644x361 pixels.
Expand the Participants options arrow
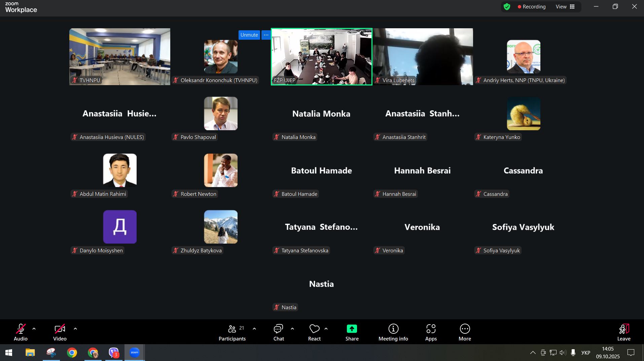pos(254,329)
